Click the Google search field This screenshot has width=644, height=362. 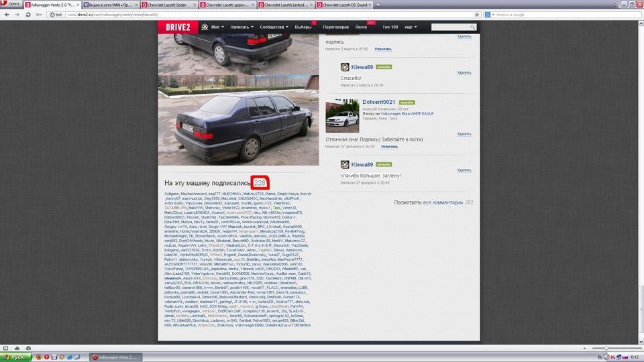568,14
